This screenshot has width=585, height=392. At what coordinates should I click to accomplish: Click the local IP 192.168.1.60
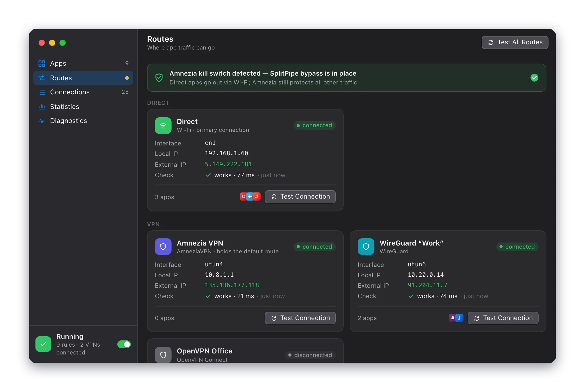(226, 153)
